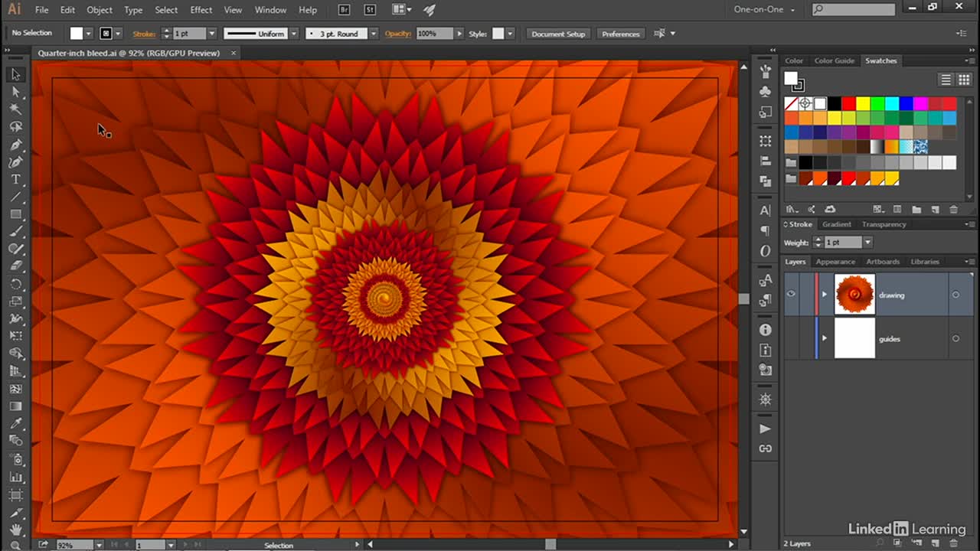Select the Direct Selection tool
The image size is (980, 551).
click(15, 92)
